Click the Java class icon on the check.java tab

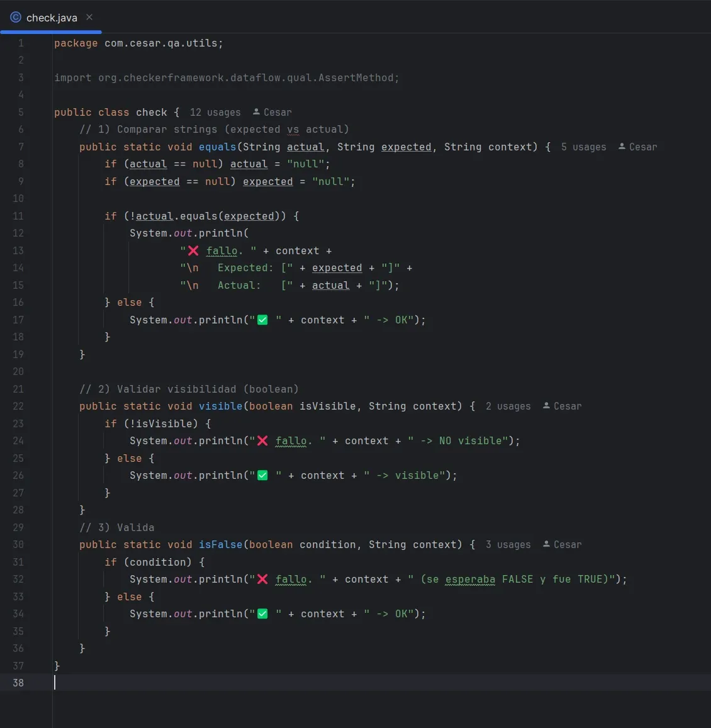[16, 18]
